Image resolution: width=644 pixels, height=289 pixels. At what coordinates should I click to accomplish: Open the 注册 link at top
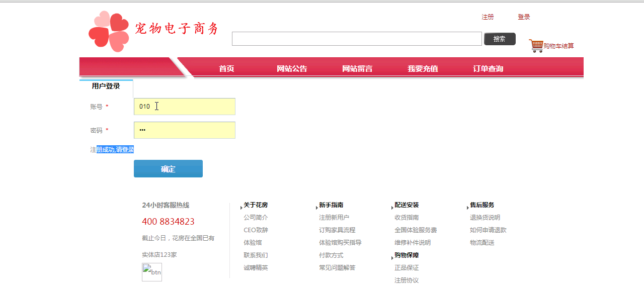tap(488, 17)
